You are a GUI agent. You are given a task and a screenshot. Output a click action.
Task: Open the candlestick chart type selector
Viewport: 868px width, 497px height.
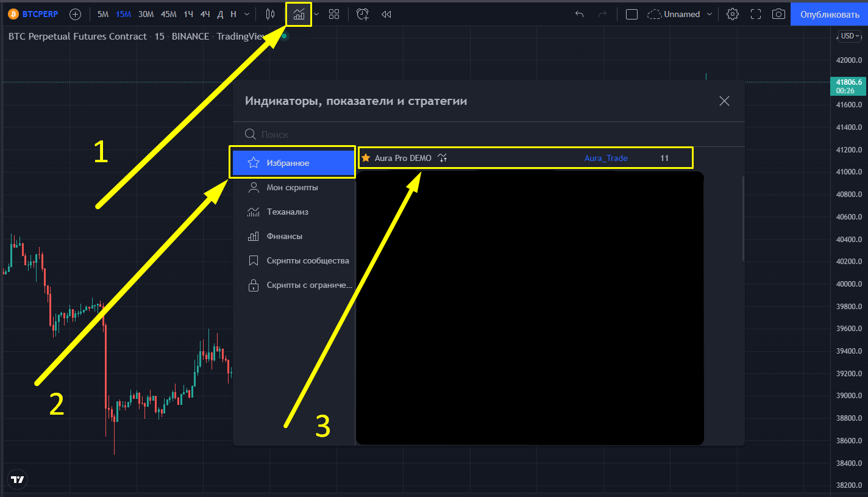pos(270,14)
